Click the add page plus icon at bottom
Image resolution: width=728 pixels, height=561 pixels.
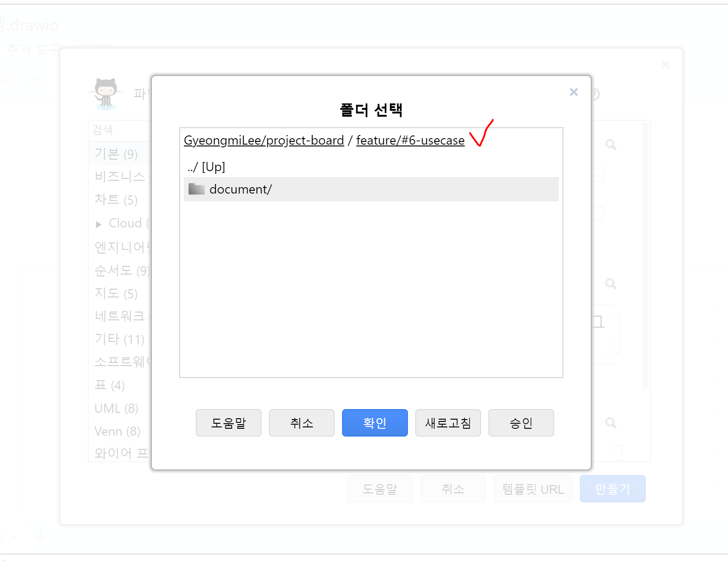point(40,537)
